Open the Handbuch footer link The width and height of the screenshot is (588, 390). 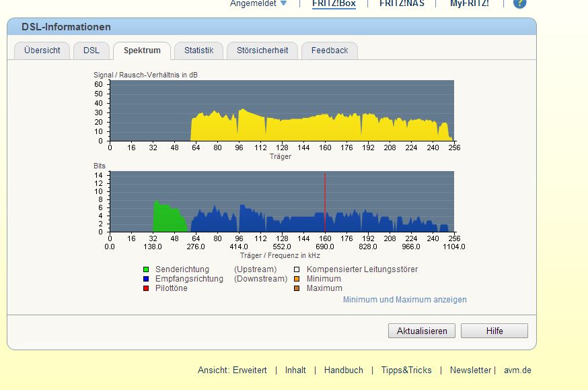click(344, 370)
